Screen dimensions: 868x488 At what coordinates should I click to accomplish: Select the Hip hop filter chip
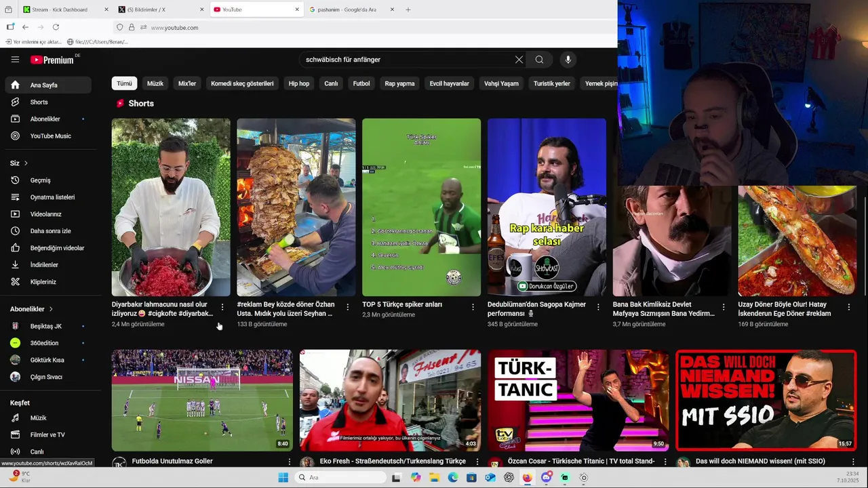[299, 83]
